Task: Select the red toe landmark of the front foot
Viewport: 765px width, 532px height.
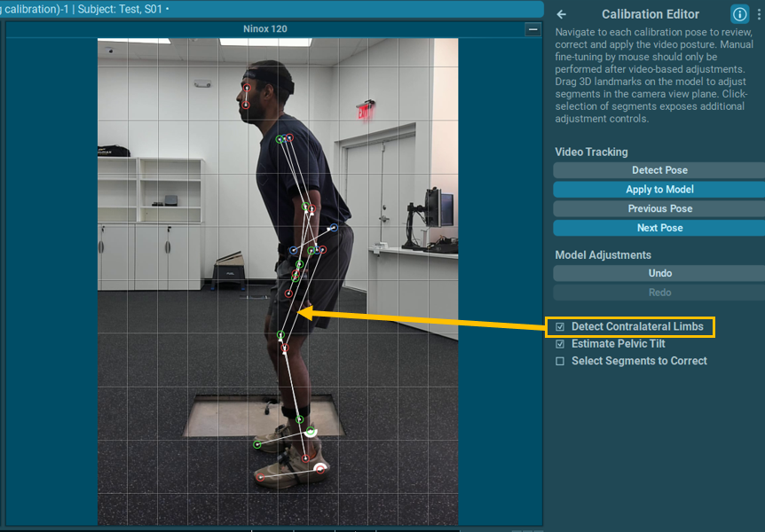Action: click(x=260, y=477)
